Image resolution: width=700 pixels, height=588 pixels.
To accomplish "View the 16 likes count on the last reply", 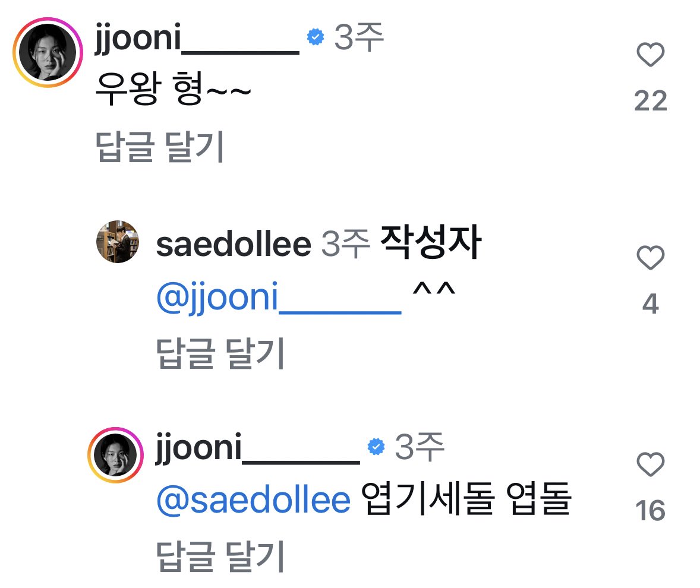I will 651,510.
